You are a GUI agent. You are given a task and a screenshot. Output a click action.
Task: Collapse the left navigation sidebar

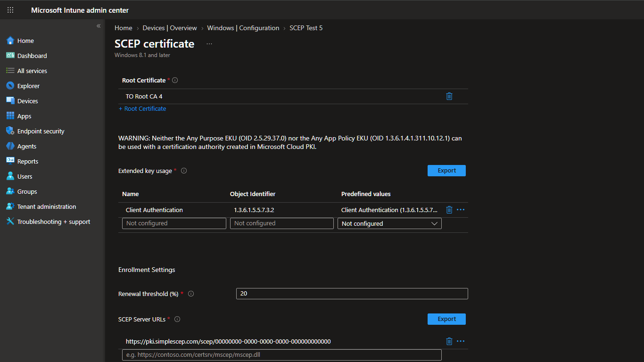(x=99, y=26)
